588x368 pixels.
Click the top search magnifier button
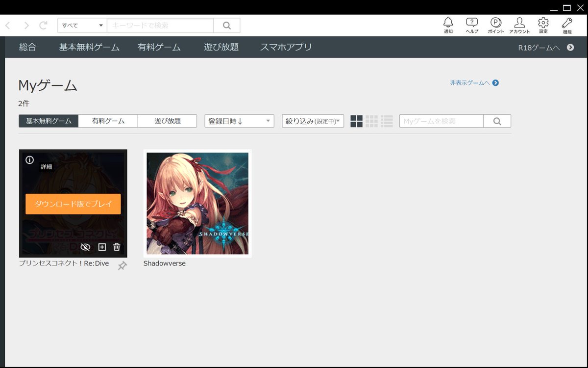(227, 26)
